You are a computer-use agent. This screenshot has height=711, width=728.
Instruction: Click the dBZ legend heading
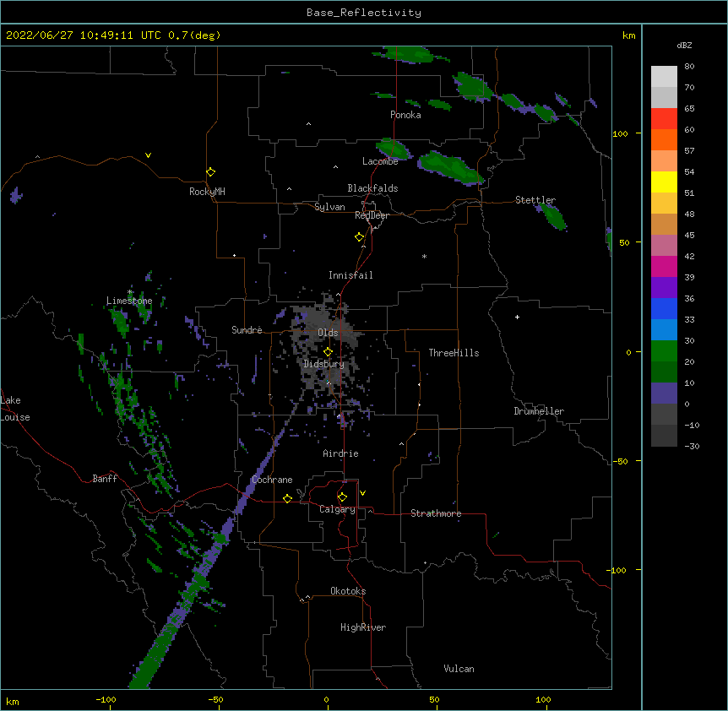684,46
